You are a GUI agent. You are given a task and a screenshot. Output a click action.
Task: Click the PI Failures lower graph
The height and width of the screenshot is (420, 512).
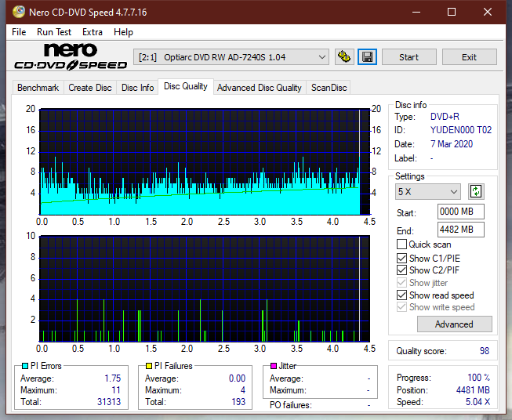(x=205, y=288)
